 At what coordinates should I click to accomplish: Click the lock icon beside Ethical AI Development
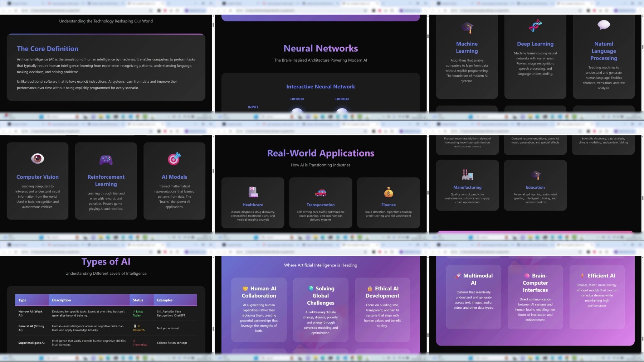coord(370,289)
